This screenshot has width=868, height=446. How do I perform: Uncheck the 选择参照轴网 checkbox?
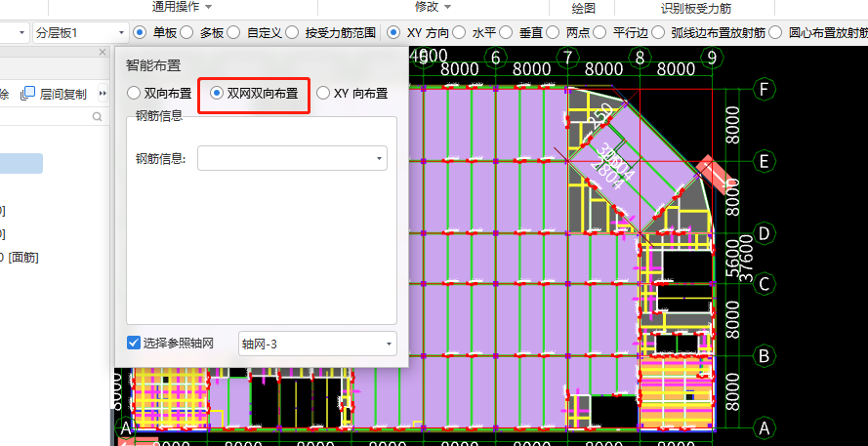click(134, 344)
